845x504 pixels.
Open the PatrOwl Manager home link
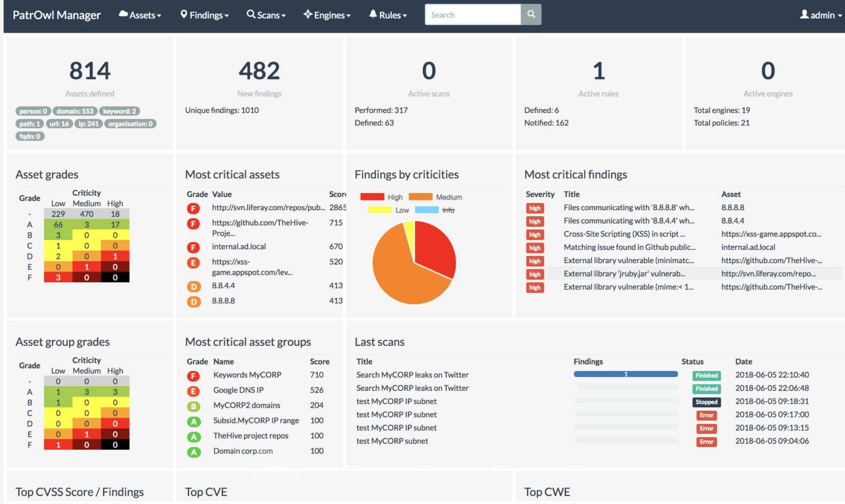56,15
